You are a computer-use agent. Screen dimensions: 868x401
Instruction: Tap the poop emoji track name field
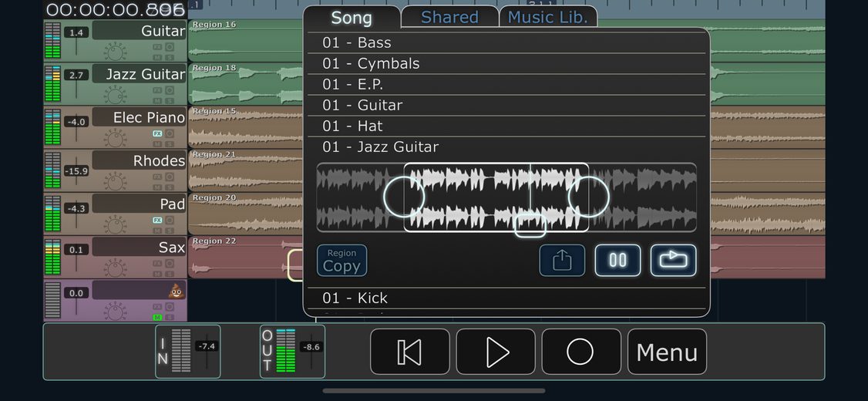[x=139, y=290]
